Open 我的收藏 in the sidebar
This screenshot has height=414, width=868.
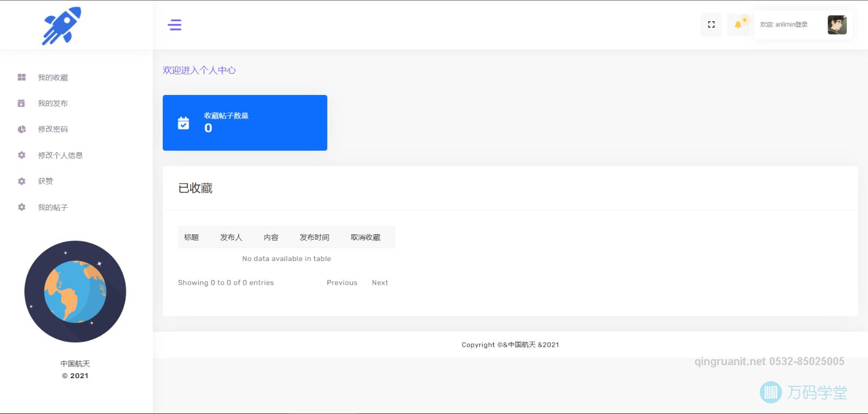[53, 78]
